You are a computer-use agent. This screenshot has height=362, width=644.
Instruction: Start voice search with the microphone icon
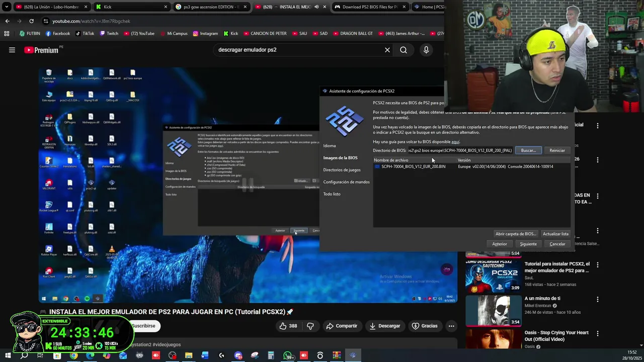(426, 50)
